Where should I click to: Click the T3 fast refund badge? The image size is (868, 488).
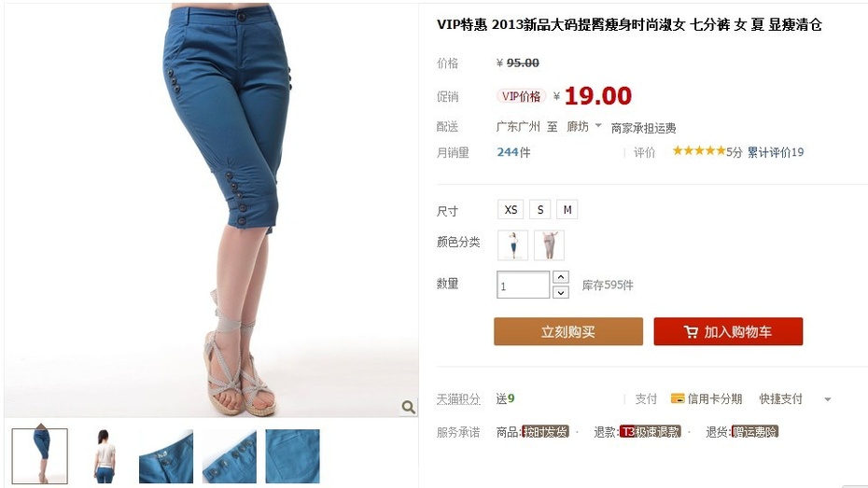coord(650,432)
